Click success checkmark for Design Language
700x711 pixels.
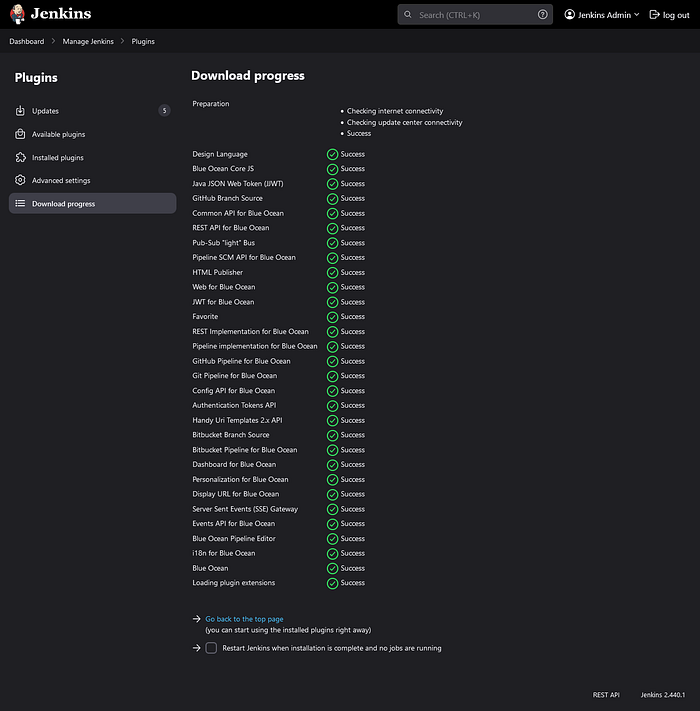pyautogui.click(x=332, y=155)
